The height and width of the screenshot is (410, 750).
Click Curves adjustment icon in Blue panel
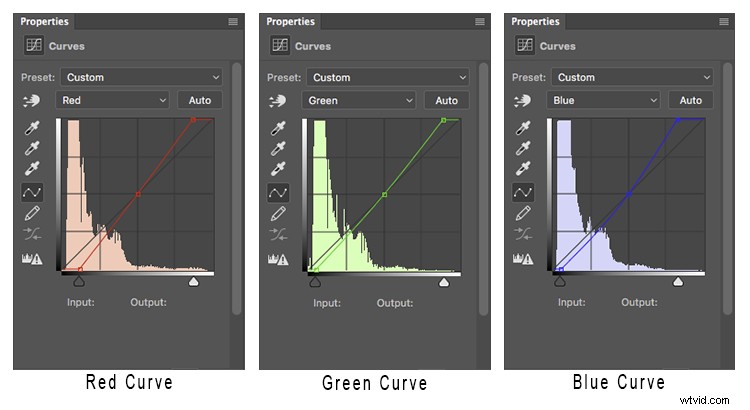tap(522, 45)
